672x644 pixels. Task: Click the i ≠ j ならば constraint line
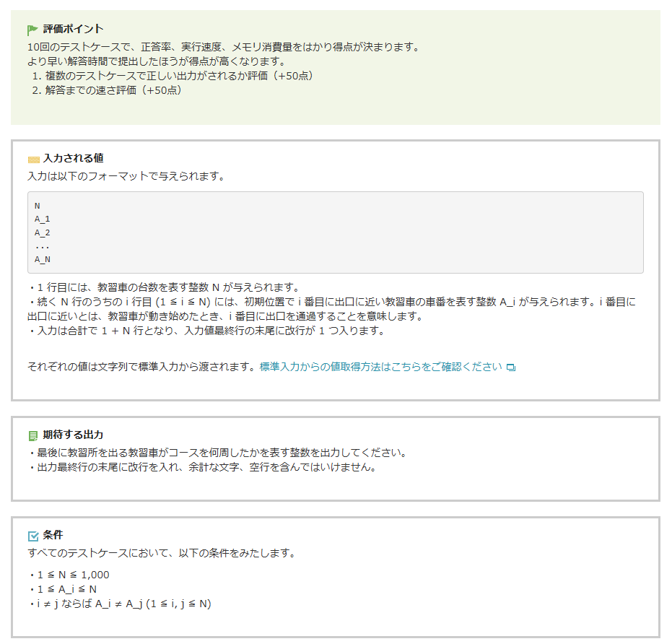[x=120, y=604]
